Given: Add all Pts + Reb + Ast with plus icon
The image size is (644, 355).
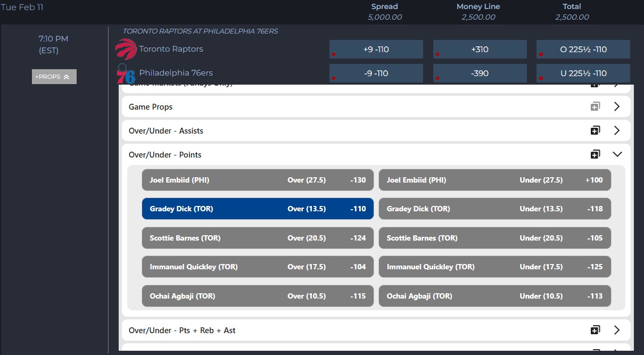Looking at the screenshot, I should tap(595, 330).
